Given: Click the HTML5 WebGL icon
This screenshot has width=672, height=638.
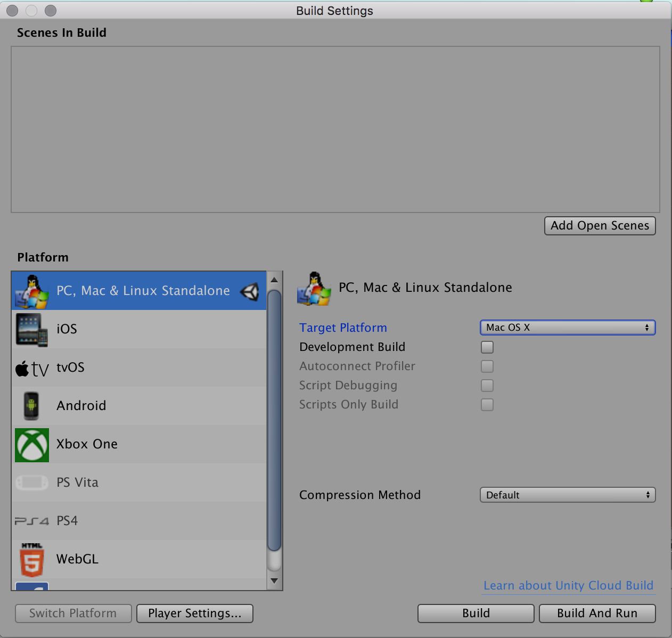Looking at the screenshot, I should [x=32, y=560].
